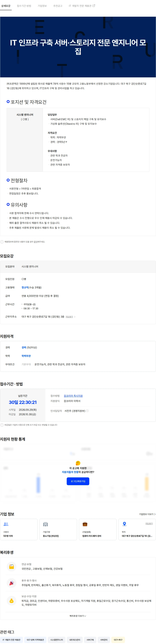
Task: Open 지도보기 in the 위치 card
Action: pos(149,523)
